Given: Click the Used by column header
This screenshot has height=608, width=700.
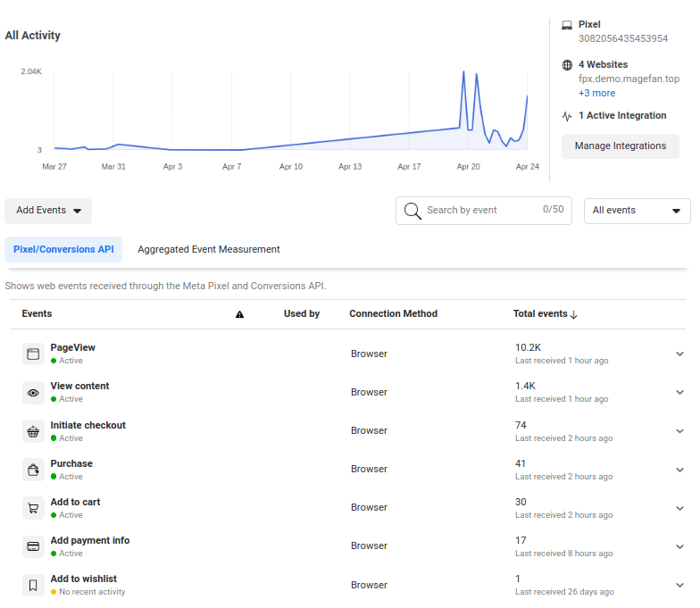Looking at the screenshot, I should point(302,314).
